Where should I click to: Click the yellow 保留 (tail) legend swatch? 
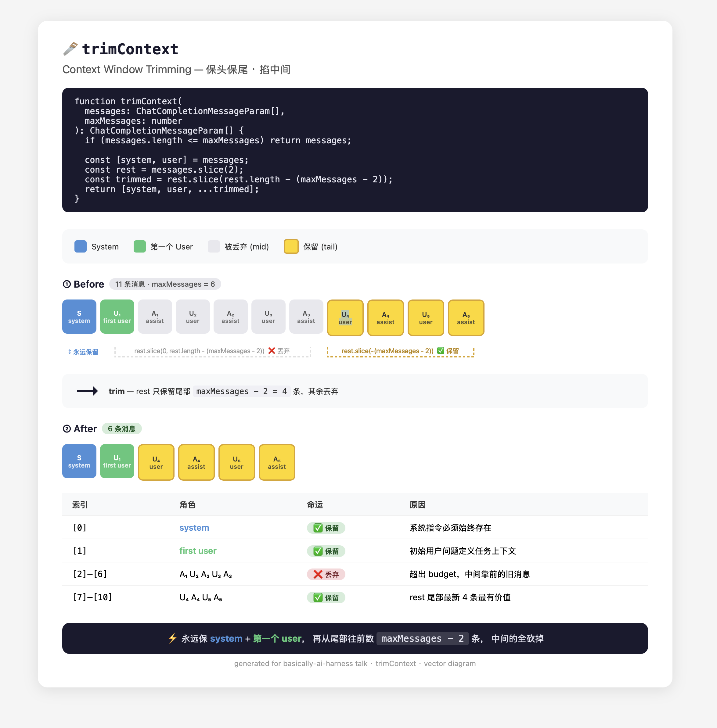click(x=291, y=246)
